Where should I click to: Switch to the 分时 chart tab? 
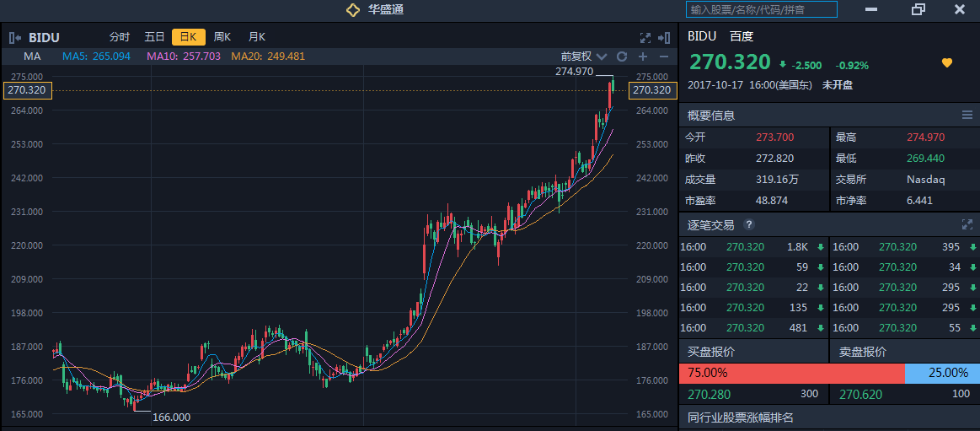pos(120,37)
